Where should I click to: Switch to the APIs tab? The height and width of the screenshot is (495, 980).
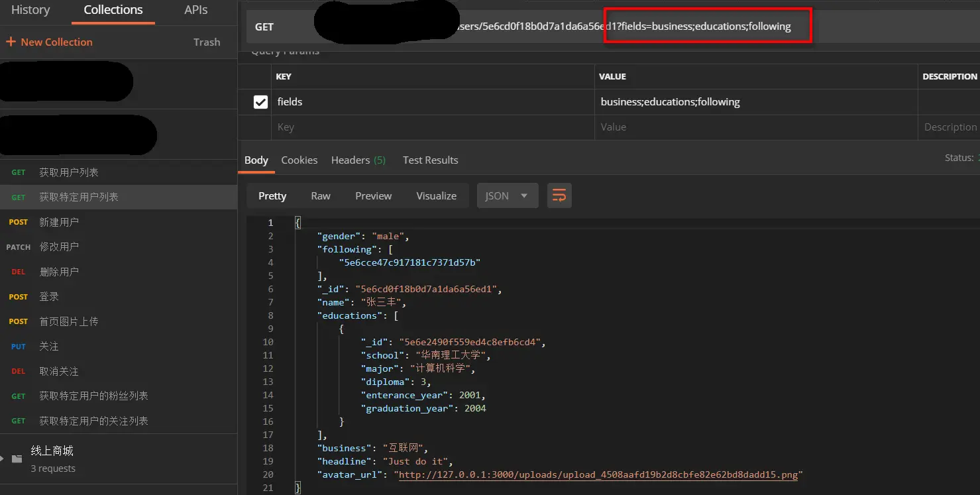[196, 10]
